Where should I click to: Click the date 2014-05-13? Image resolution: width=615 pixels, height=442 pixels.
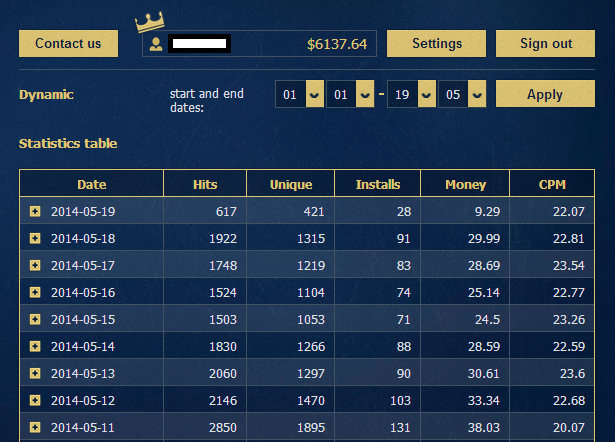(83, 373)
